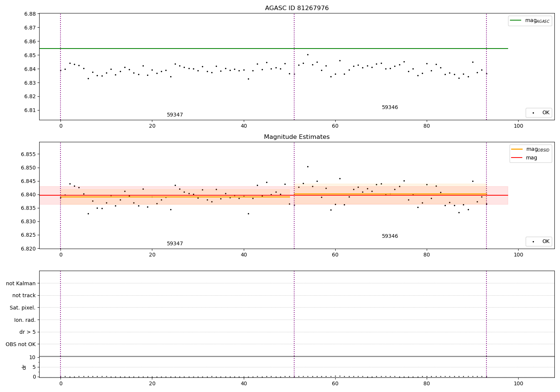Click the 6.86 y-axis tick label
Image resolution: width=560 pixels, height=392 pixels.
pos(30,41)
